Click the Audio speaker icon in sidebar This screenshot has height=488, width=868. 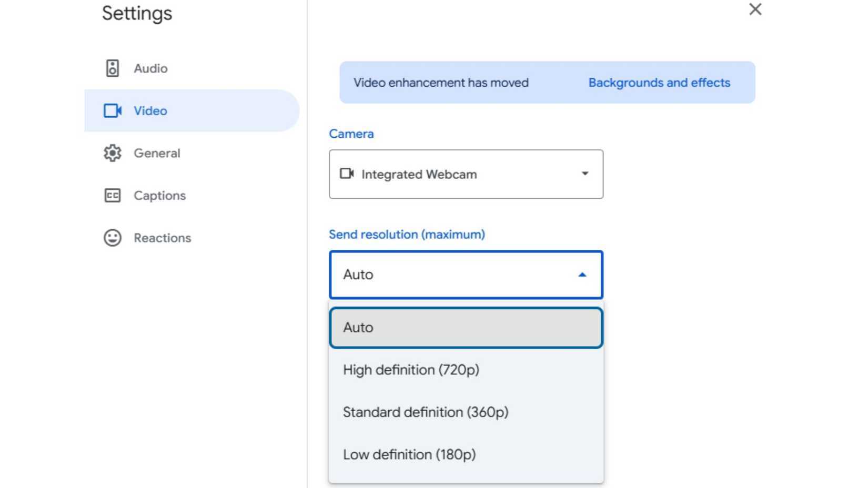112,68
